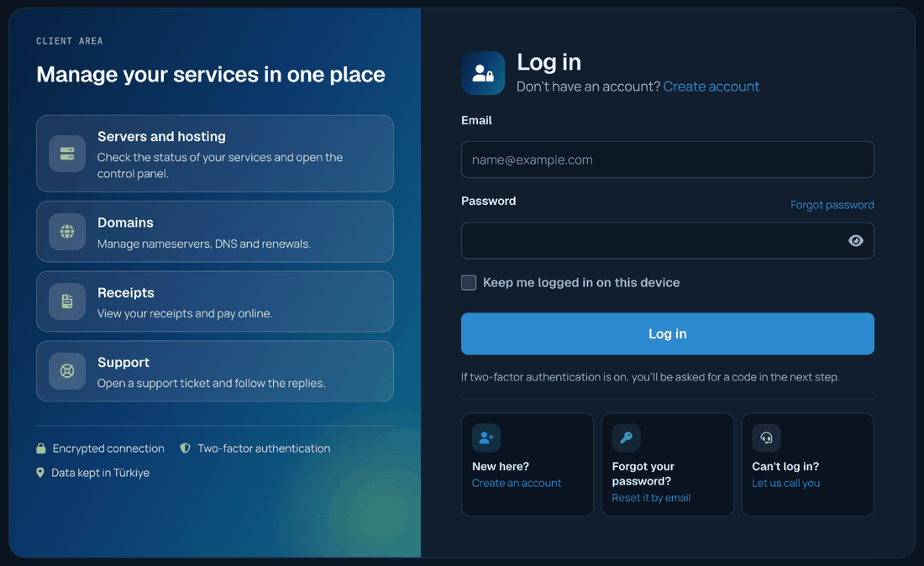The width and height of the screenshot is (924, 566).
Task: Click the globe icon in Domains card
Action: 67,232
